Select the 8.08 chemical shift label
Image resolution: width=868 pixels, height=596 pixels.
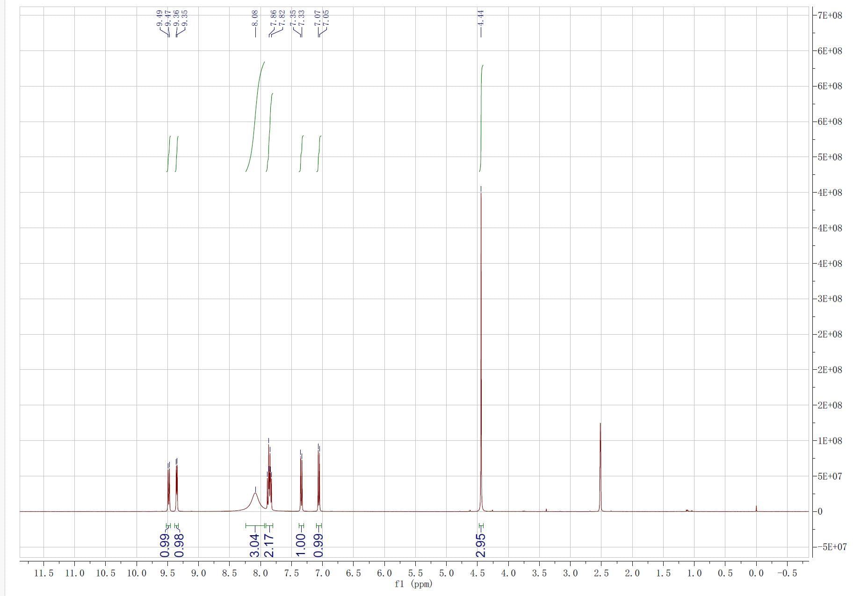point(255,18)
